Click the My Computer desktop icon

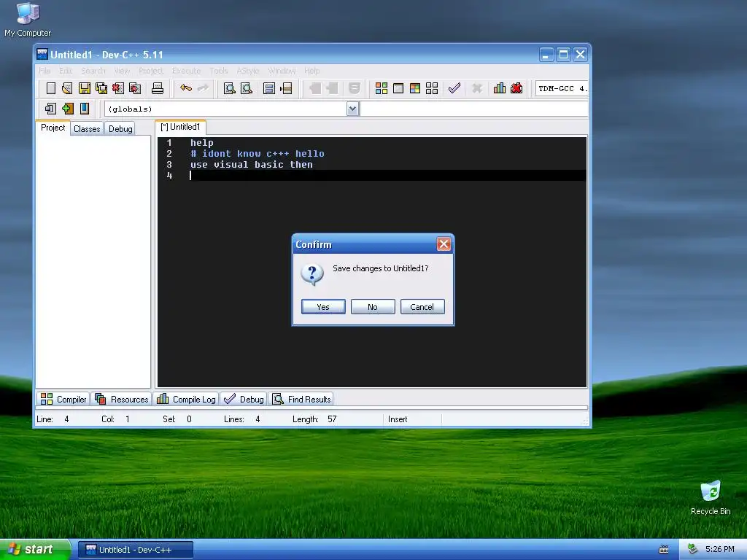(x=28, y=20)
